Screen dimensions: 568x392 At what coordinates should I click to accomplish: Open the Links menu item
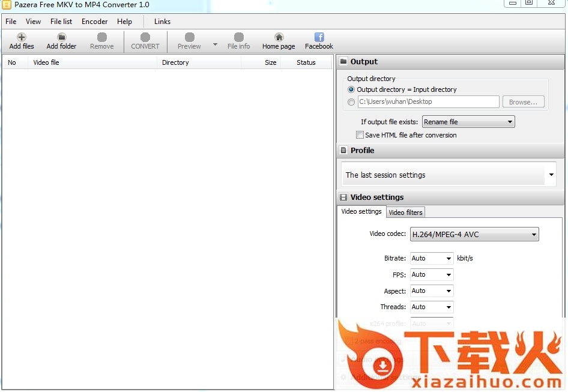(x=162, y=22)
